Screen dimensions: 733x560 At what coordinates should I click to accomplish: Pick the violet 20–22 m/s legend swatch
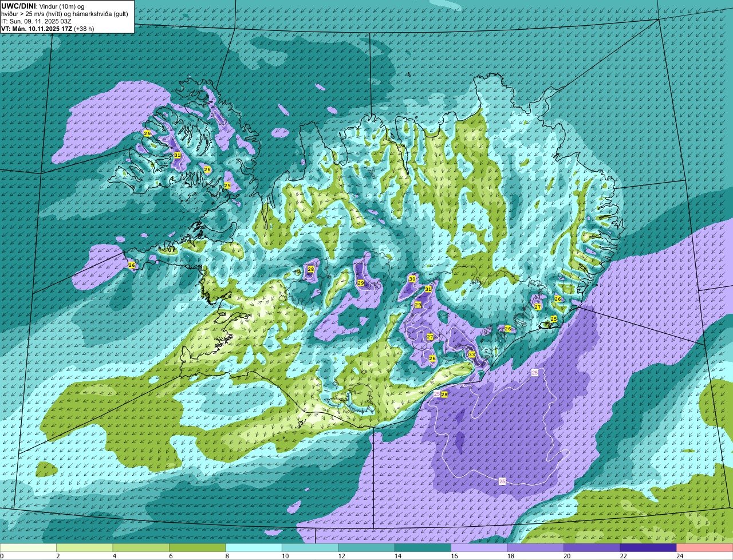point(593,548)
